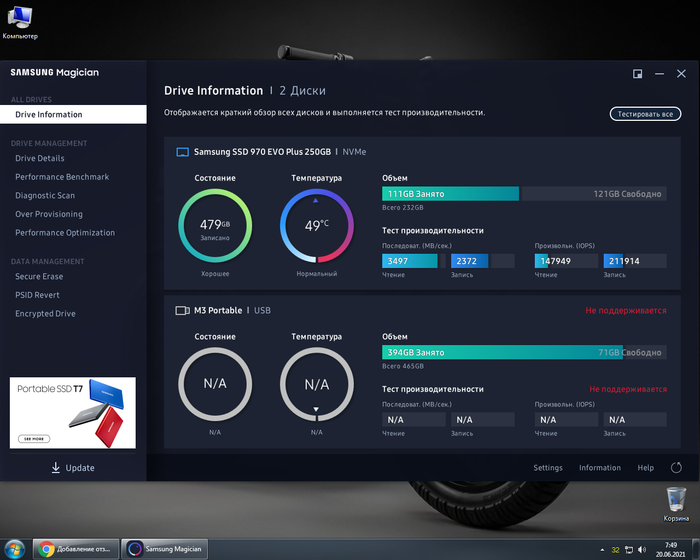Click the Portable SSD T7 banner image

coord(73,413)
